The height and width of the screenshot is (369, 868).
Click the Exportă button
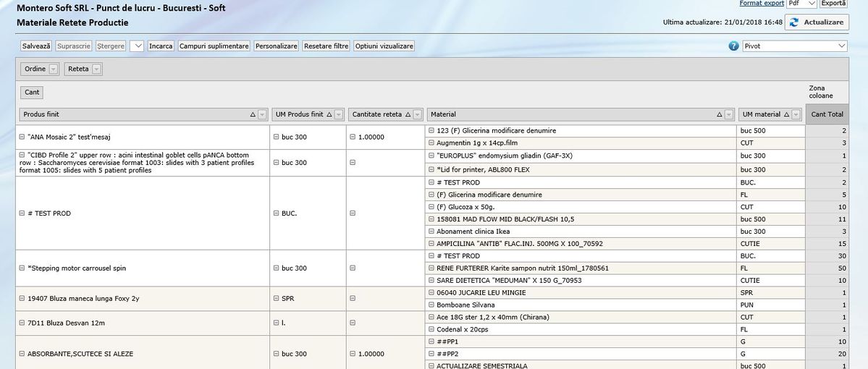[833, 4]
